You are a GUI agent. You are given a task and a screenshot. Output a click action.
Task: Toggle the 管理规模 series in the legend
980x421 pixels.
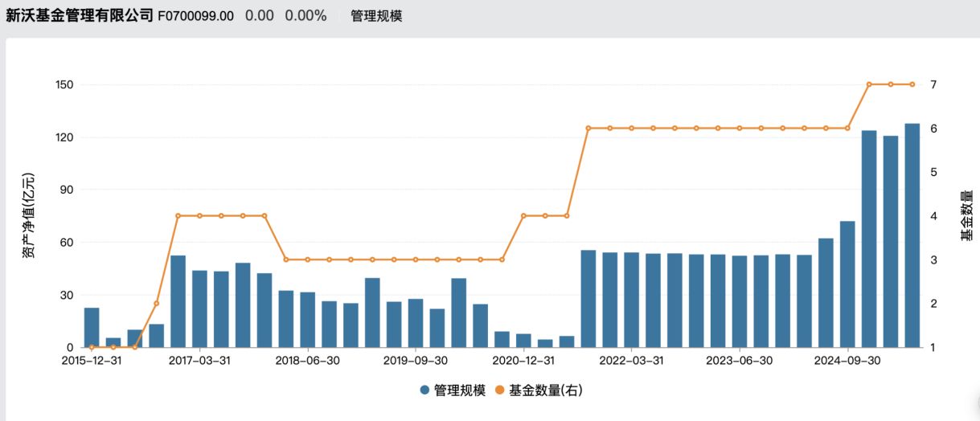[453, 390]
